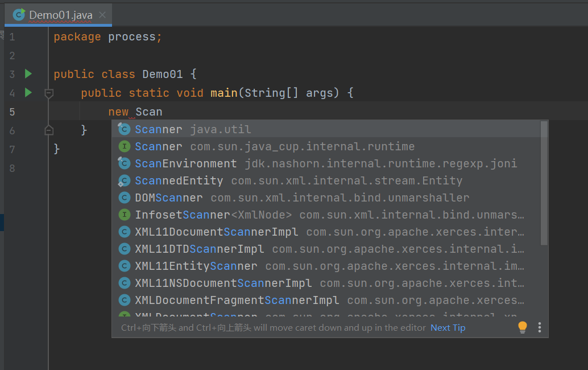This screenshot has width=588, height=370.
Task: Click class icon beside DOMScanner entry
Action: [125, 198]
